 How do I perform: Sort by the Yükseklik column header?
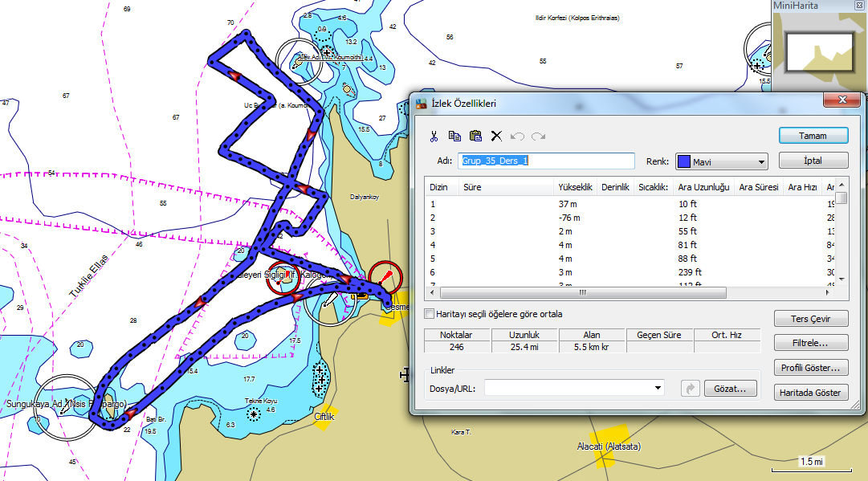[x=575, y=187]
